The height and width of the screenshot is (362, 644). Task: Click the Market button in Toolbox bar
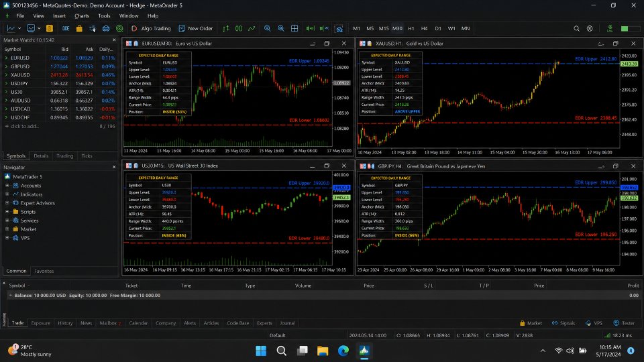[531, 323]
